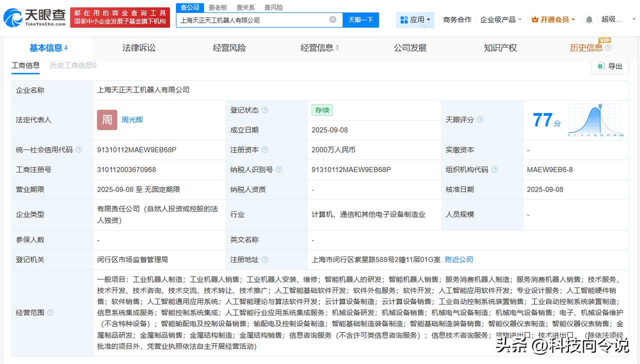
Task: Click the organization code MAEW9EB6-8
Action: 550,169
